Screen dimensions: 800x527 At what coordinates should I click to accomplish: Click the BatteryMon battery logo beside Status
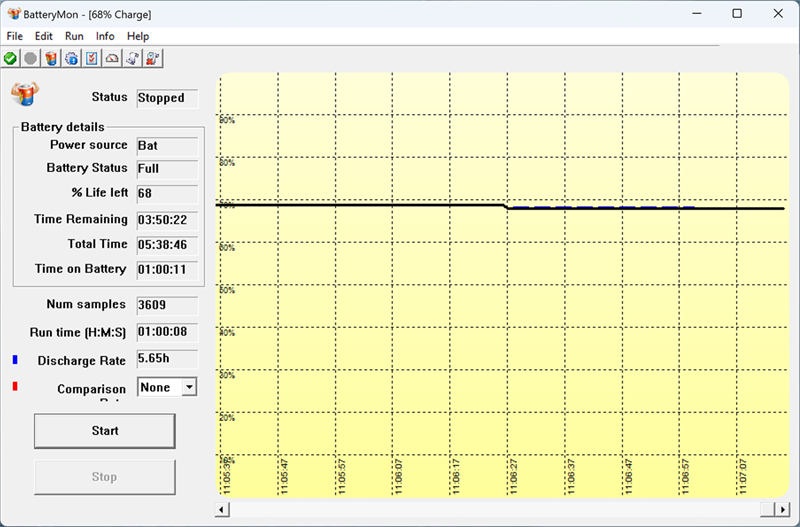tap(25, 94)
